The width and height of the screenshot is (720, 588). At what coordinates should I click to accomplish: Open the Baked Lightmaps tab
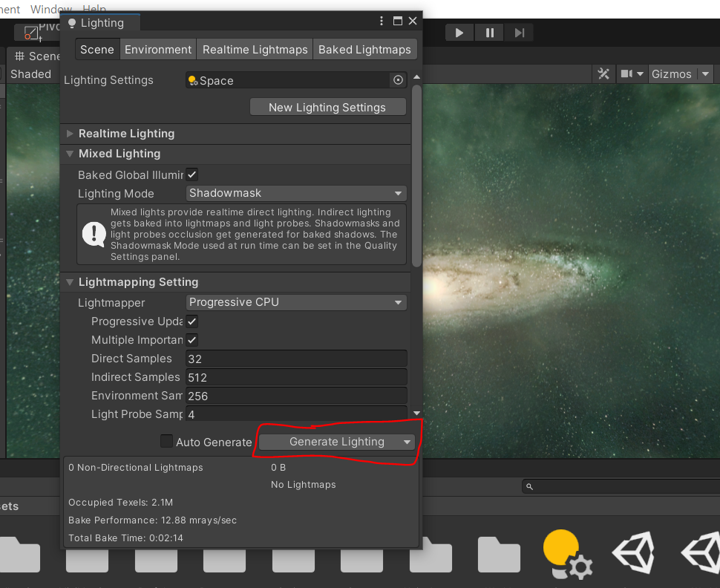pyautogui.click(x=364, y=50)
